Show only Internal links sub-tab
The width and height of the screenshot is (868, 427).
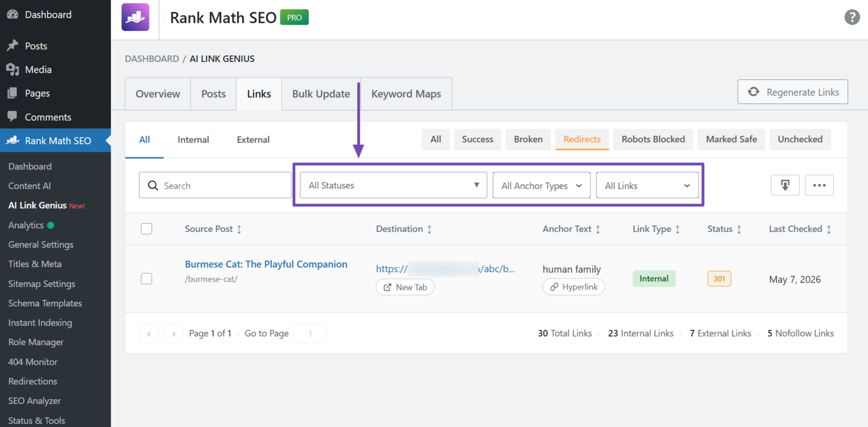click(193, 139)
